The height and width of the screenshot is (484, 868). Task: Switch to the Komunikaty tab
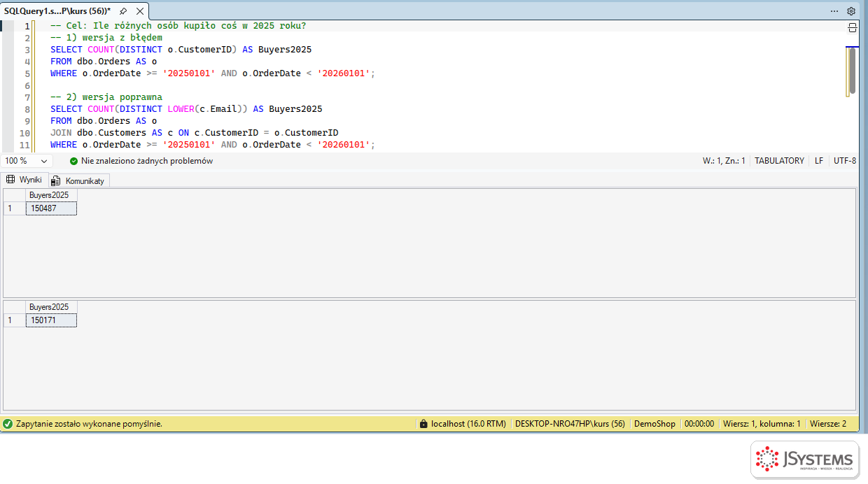[x=78, y=180]
